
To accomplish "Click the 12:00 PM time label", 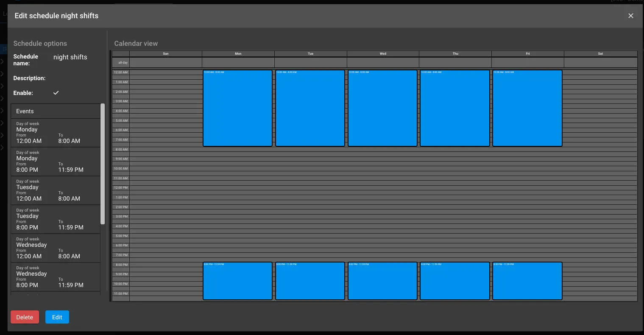I will pos(121,188).
